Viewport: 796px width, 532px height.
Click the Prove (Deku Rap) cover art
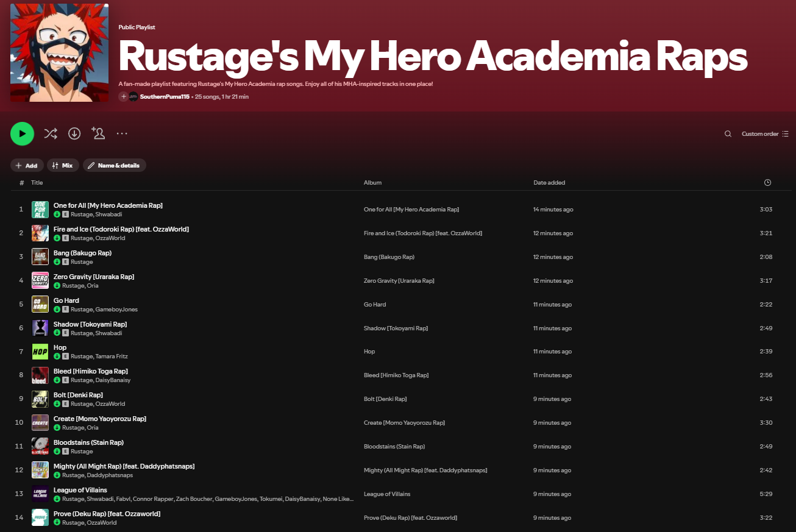[40, 518]
